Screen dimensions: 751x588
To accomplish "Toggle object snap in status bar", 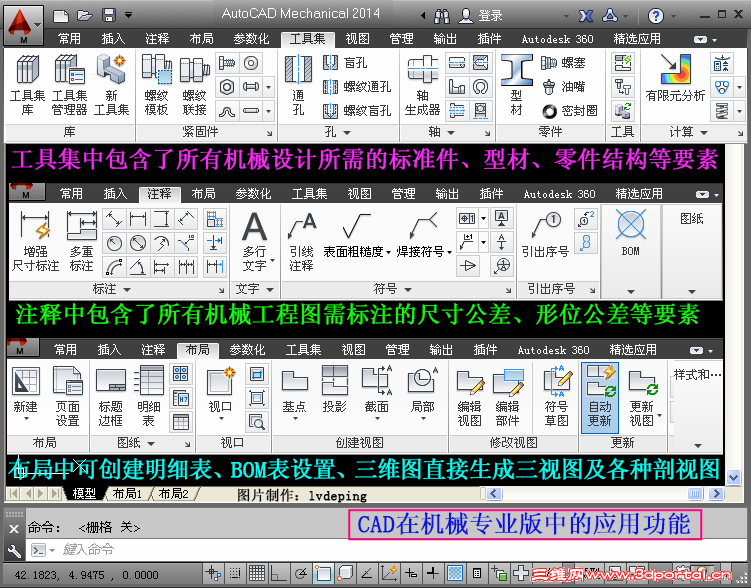I will [323, 573].
